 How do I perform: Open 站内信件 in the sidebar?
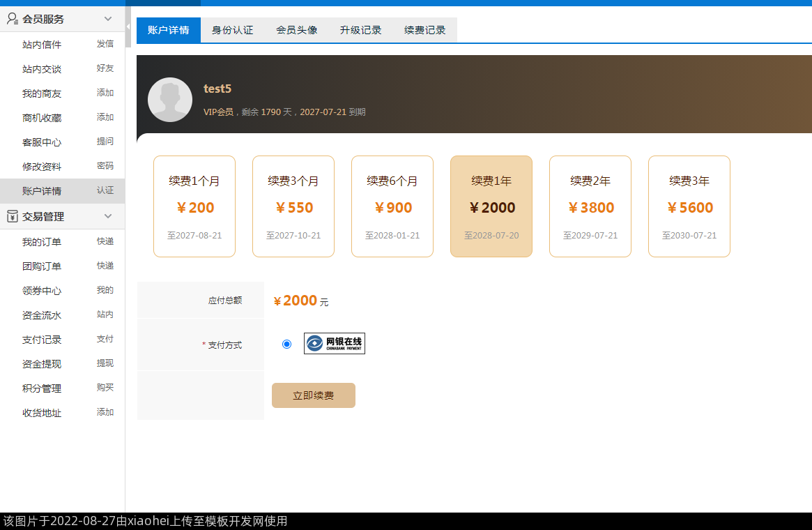(x=42, y=45)
